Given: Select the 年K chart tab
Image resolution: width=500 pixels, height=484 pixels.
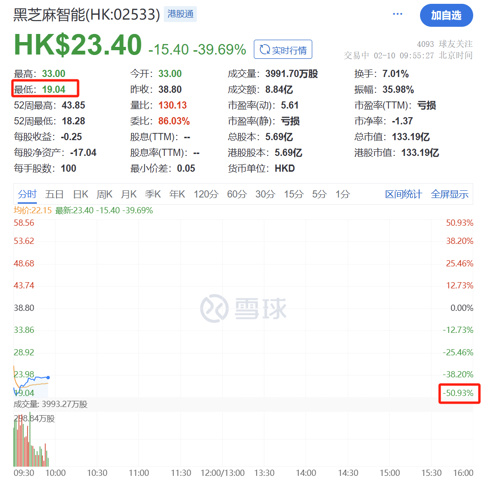Looking at the screenshot, I should 177,194.
